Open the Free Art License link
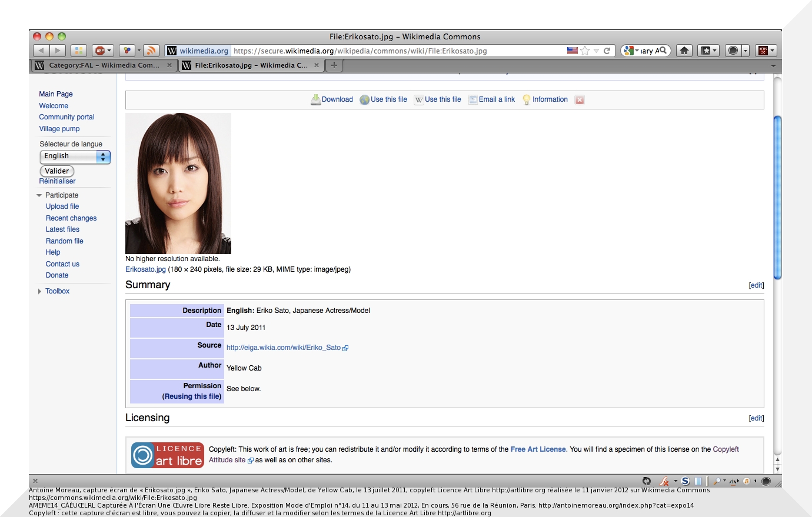Image resolution: width=812 pixels, height=517 pixels. [538, 449]
